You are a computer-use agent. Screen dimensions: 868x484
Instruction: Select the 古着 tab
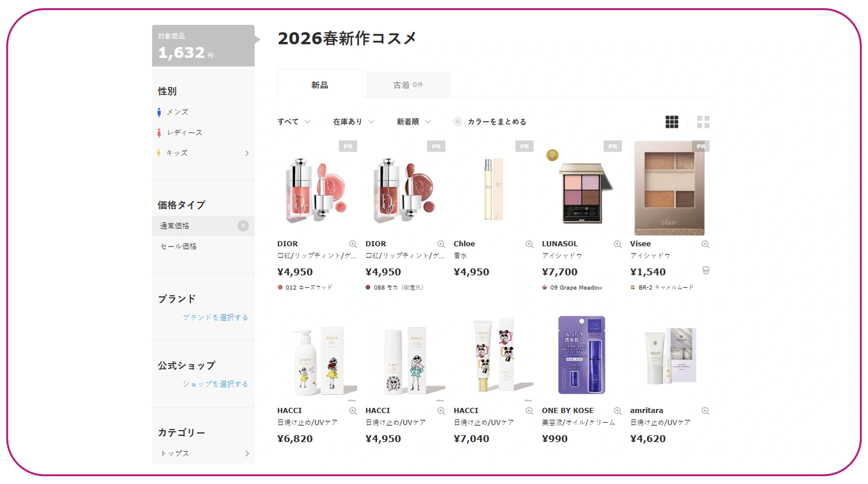[408, 85]
